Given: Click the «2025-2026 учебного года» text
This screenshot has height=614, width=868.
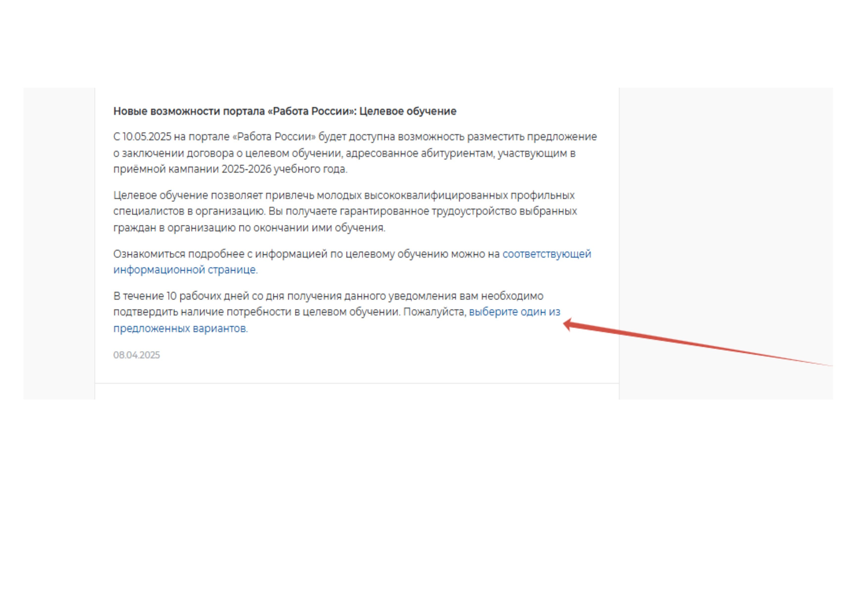Looking at the screenshot, I should click(284, 169).
